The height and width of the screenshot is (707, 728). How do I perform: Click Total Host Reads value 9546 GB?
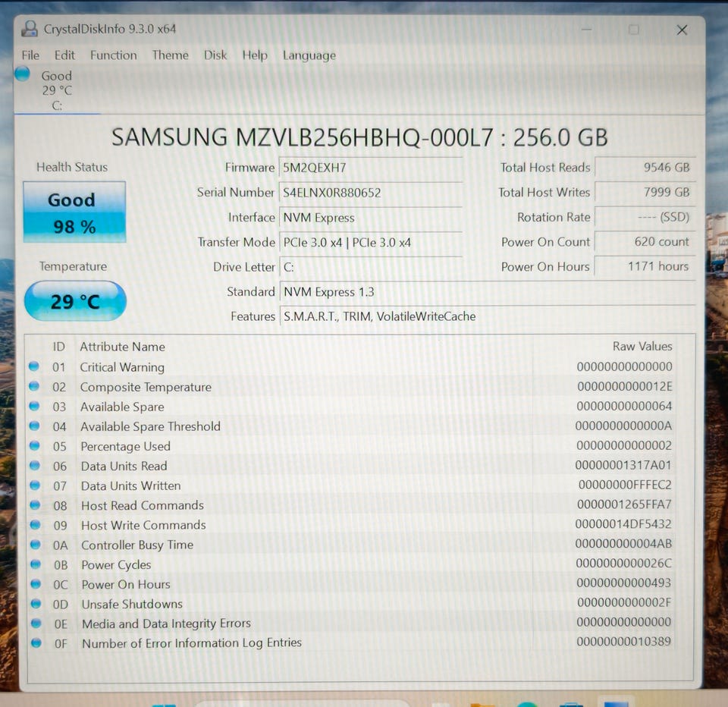pos(645,167)
